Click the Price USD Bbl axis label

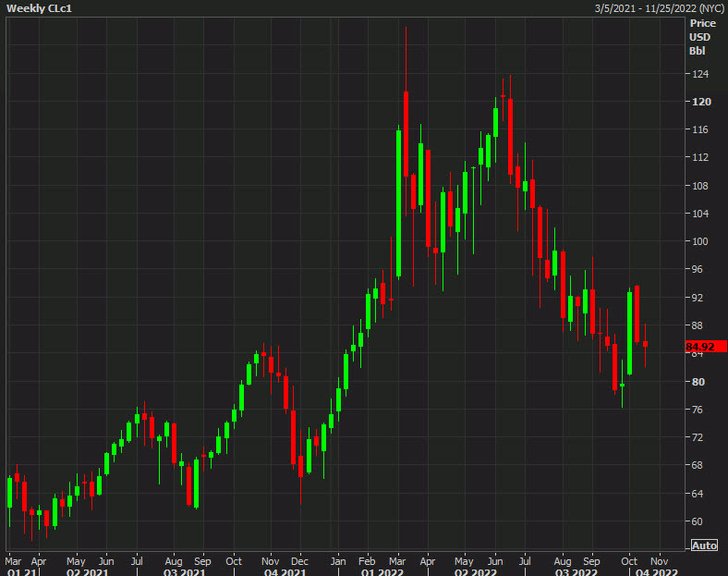click(702, 37)
